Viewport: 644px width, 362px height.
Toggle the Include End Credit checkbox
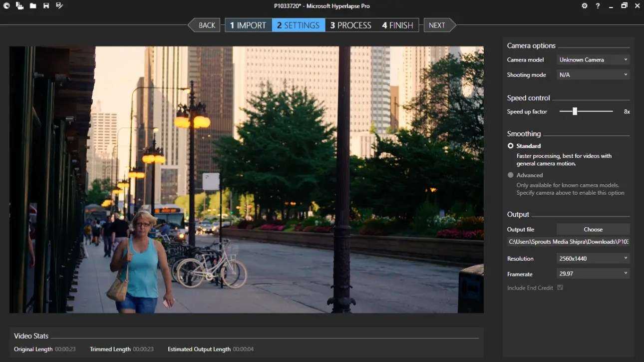tap(560, 288)
